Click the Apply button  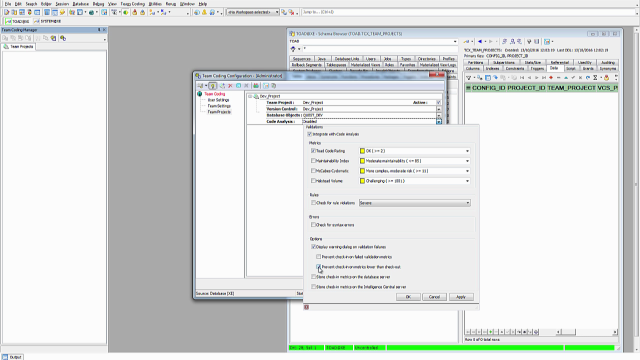pyautogui.click(x=461, y=297)
